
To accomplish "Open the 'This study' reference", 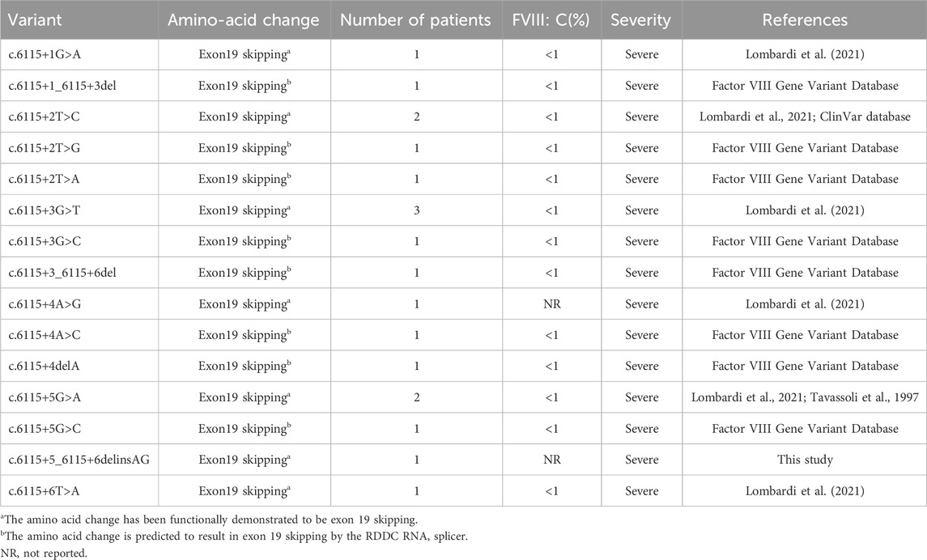I will pyautogui.click(x=804, y=460).
